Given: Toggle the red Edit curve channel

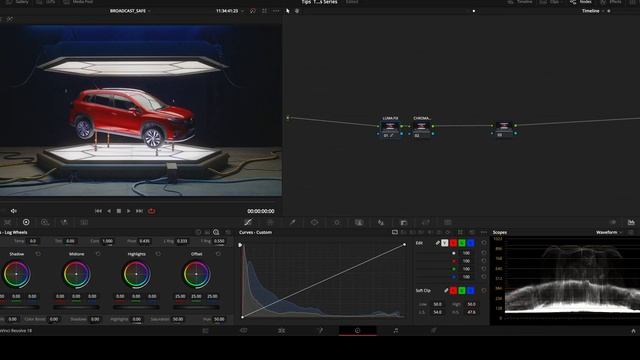Looking at the screenshot, I should click(453, 243).
